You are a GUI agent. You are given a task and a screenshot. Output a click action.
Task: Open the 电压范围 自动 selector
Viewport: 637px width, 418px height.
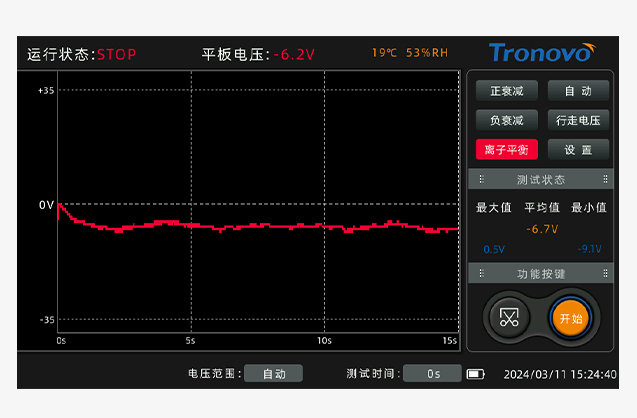tap(274, 373)
